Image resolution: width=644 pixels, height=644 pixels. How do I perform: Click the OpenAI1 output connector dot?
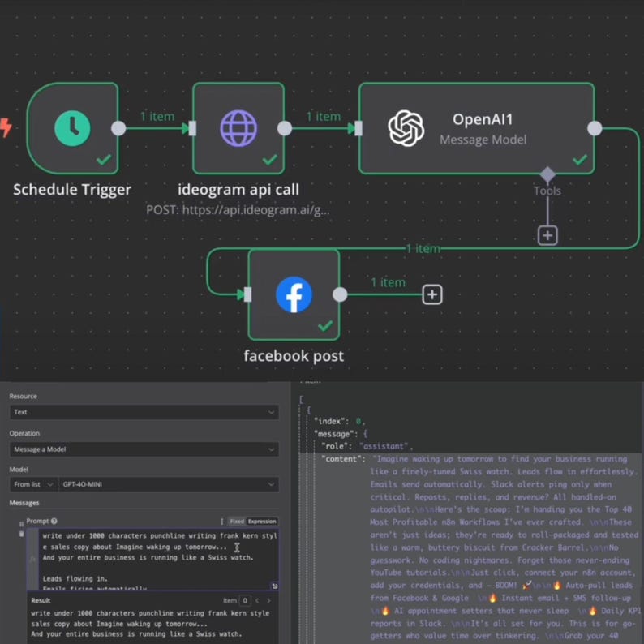pos(595,128)
